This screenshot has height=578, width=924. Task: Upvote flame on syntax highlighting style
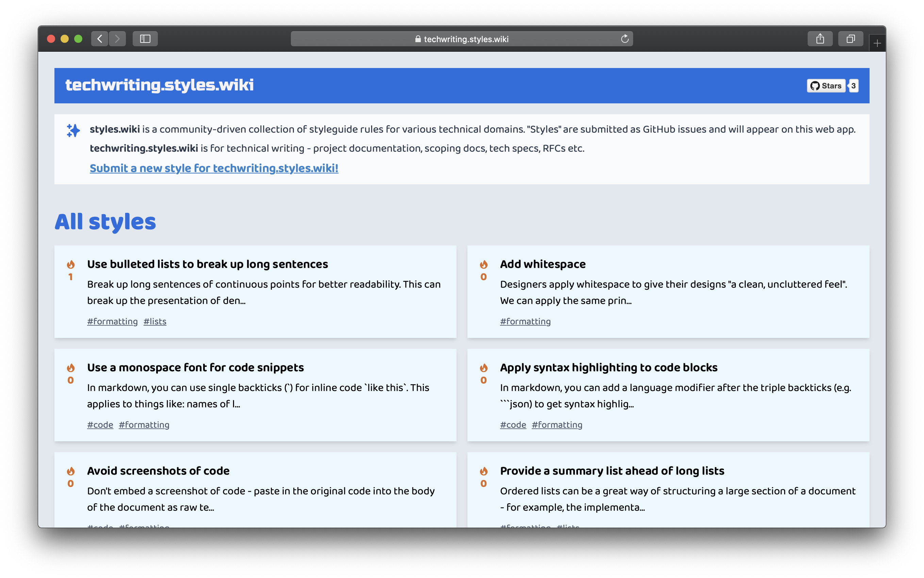pos(483,368)
